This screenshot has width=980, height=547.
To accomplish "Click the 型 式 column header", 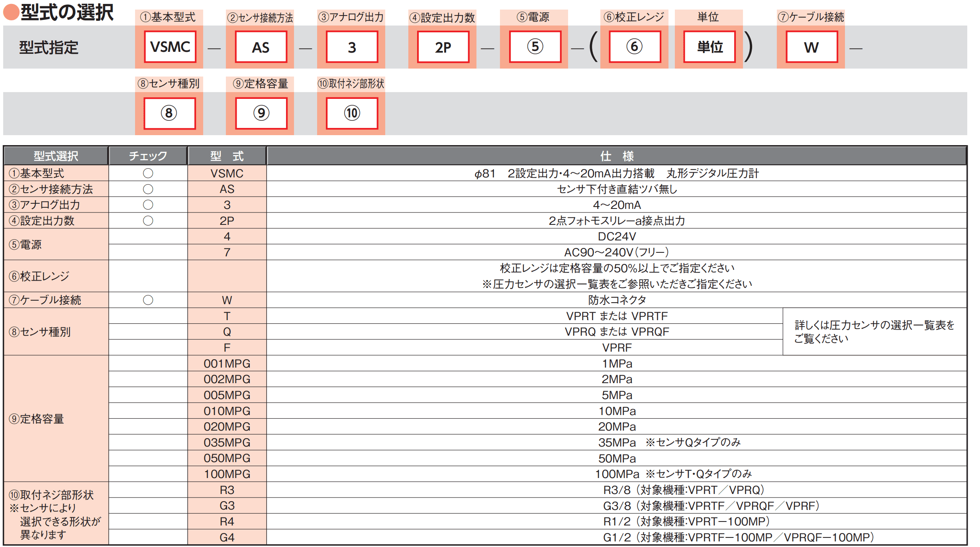I will click(227, 156).
